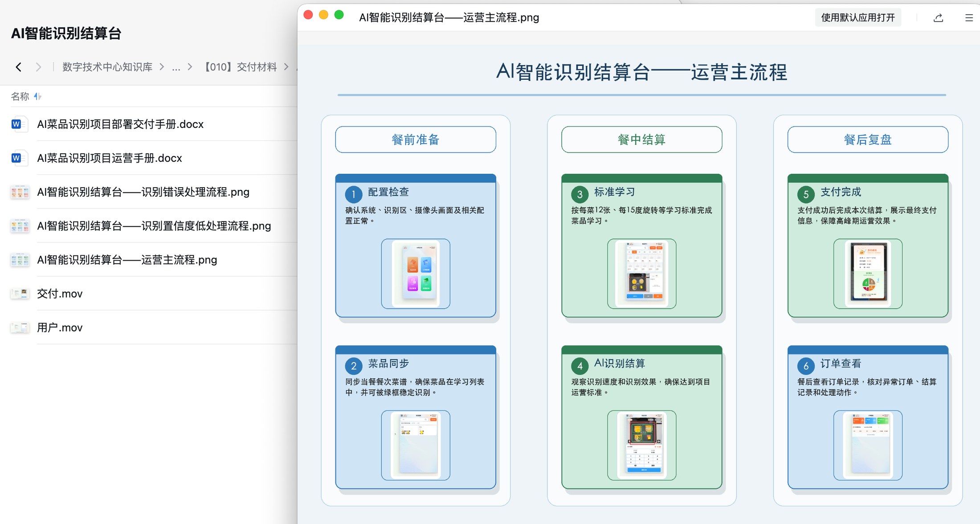
Task: Toggle name sort order arrow
Action: [x=37, y=96]
